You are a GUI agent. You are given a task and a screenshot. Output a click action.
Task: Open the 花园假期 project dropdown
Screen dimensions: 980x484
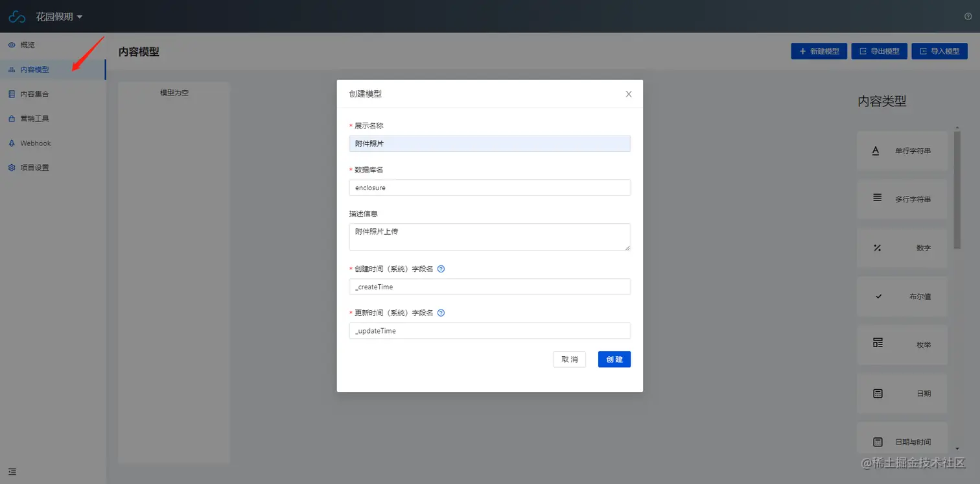59,17
